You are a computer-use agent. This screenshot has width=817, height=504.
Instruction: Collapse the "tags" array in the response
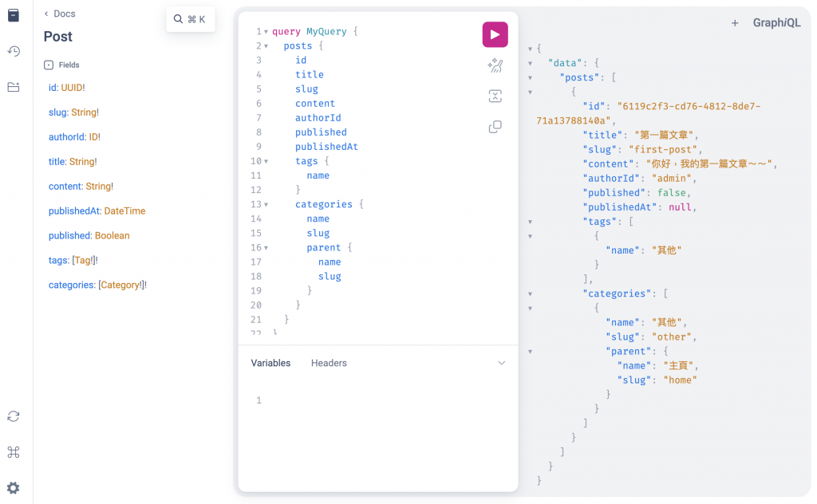click(x=531, y=222)
